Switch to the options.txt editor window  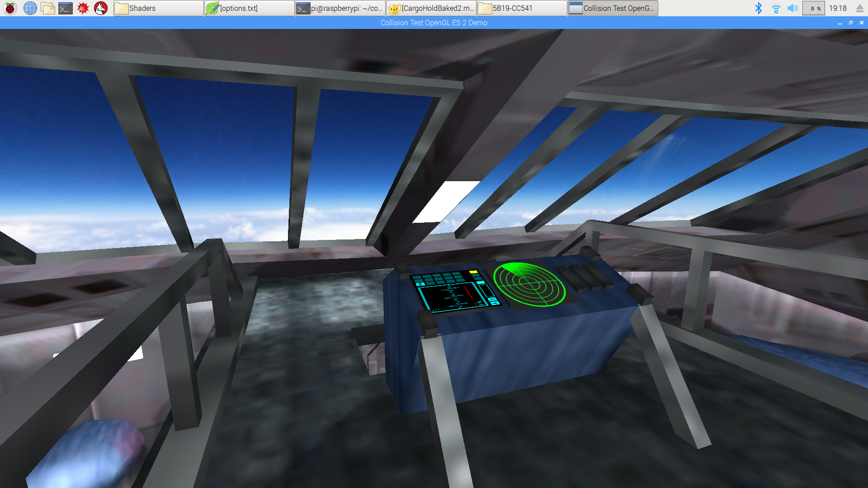249,8
